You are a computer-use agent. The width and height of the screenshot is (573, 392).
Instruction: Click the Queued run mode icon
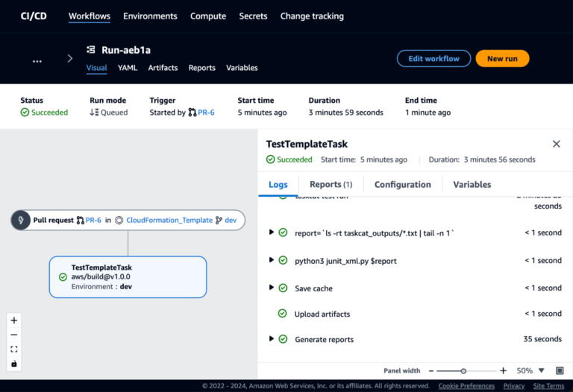pos(94,113)
